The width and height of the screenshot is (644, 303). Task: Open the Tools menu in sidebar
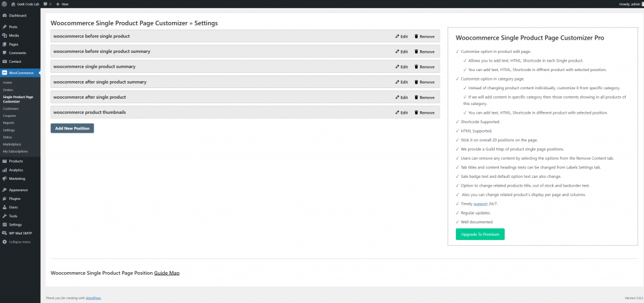[13, 216]
